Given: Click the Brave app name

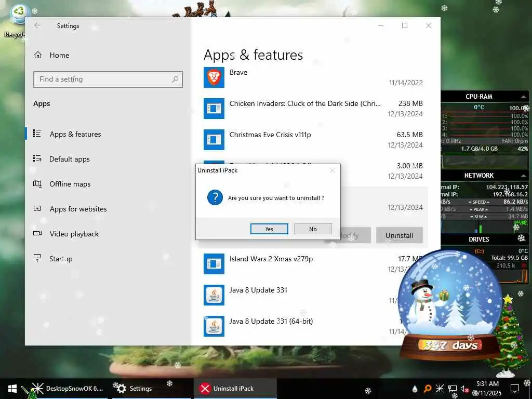Looking at the screenshot, I should click(x=238, y=72).
